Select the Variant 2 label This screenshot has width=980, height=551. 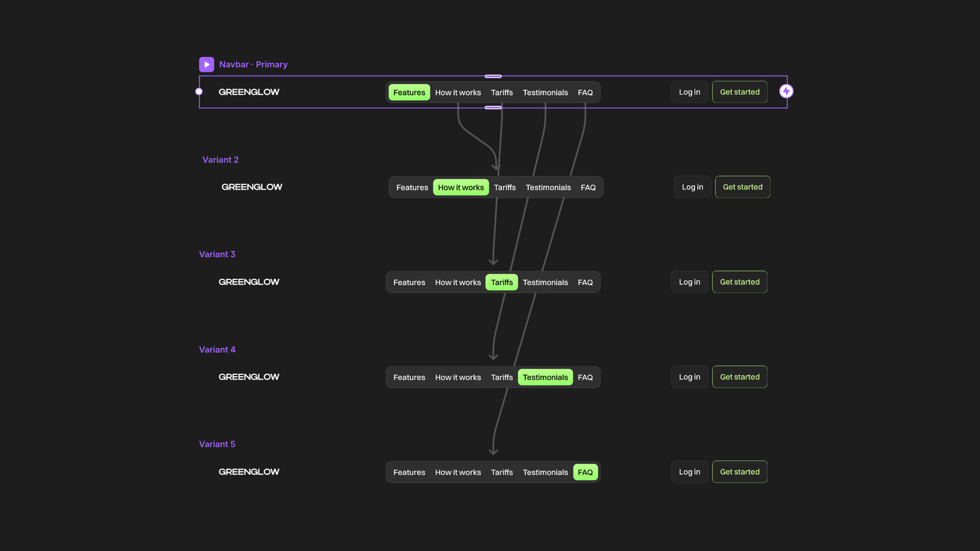[220, 160]
